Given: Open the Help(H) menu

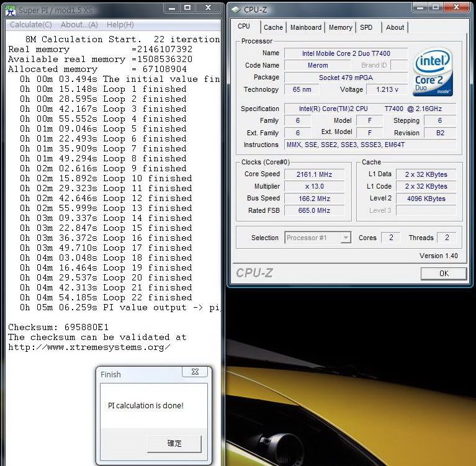Looking at the screenshot, I should 120,25.
